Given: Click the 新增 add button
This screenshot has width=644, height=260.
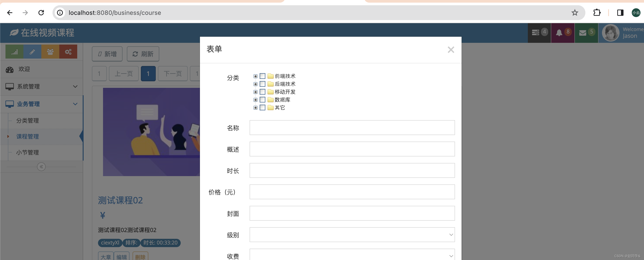Looking at the screenshot, I should 107,54.
